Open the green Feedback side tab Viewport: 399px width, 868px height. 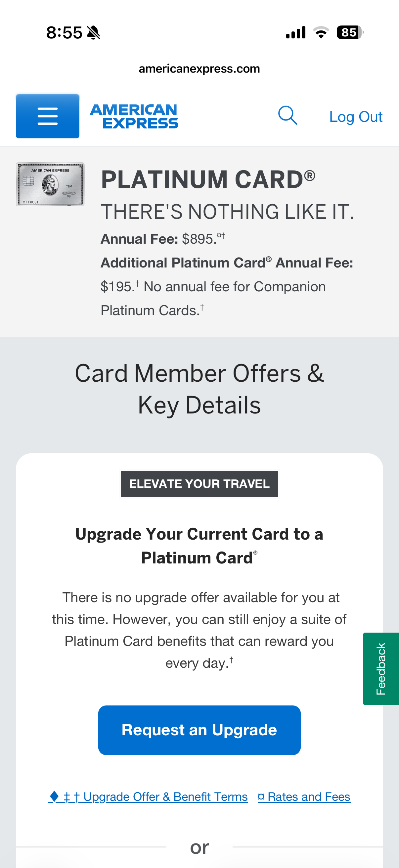381,668
